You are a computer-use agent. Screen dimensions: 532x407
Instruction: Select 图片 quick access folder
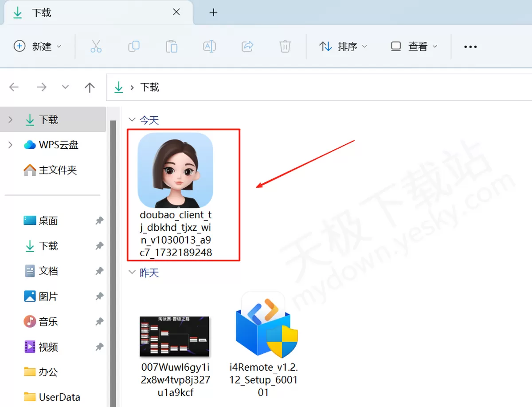pyautogui.click(x=48, y=296)
